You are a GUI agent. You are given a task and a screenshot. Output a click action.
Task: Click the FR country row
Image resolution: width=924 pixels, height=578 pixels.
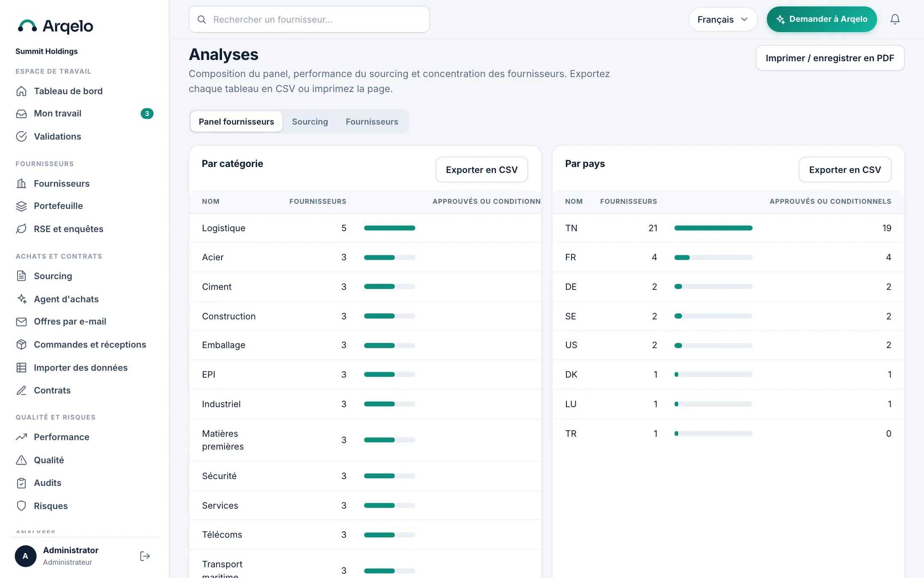click(728, 257)
